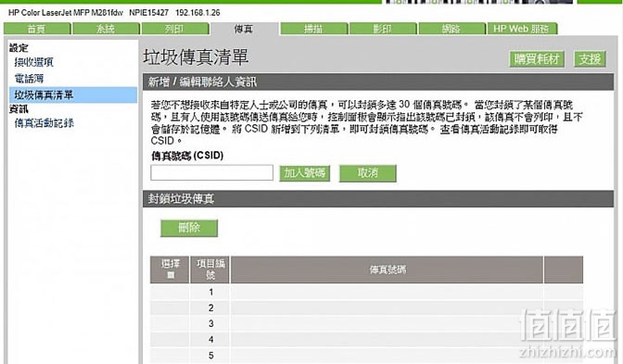Viewport: 623px width, 364px height.
Task: Open the HP Web 服務 tab
Action: [x=522, y=29]
